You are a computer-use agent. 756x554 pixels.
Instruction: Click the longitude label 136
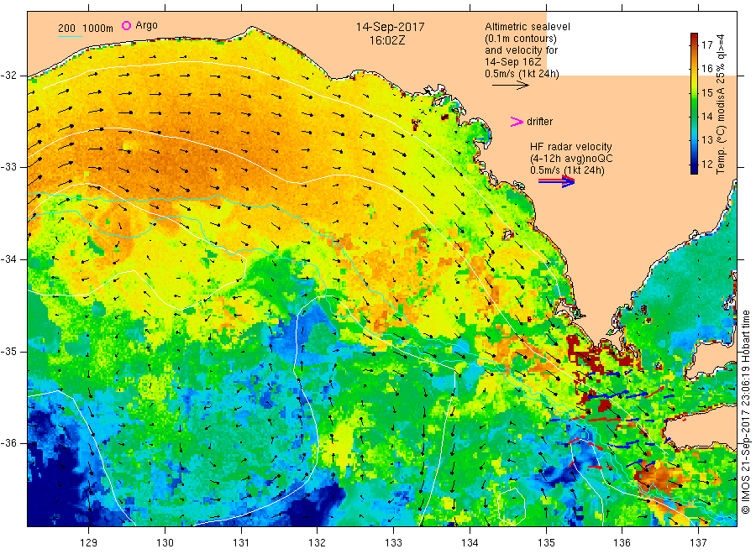coord(622,543)
